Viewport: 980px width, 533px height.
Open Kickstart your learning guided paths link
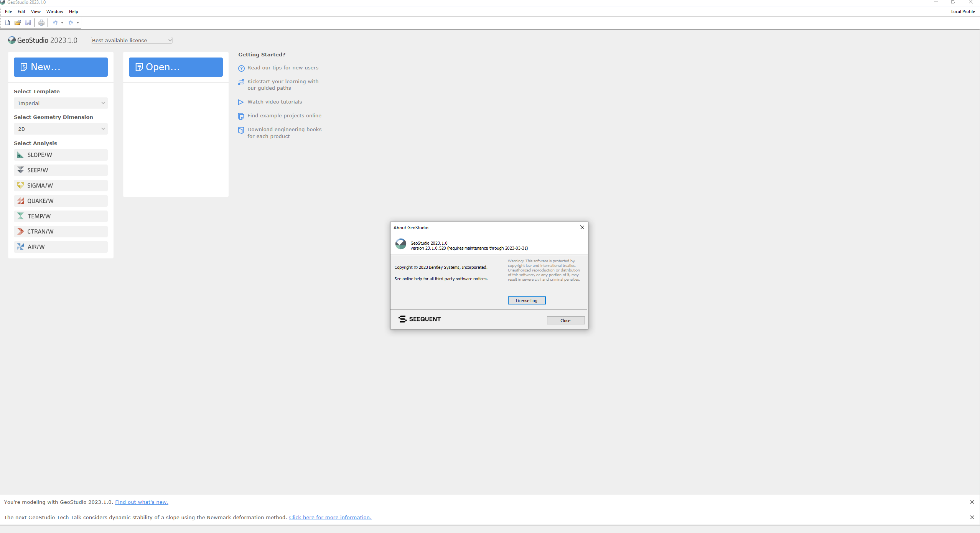point(283,85)
